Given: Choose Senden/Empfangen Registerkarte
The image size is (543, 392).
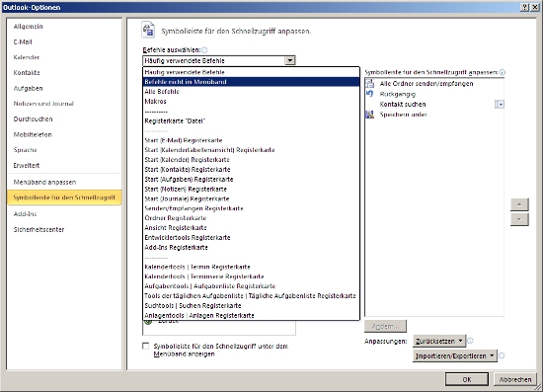Looking at the screenshot, I should point(251,208).
